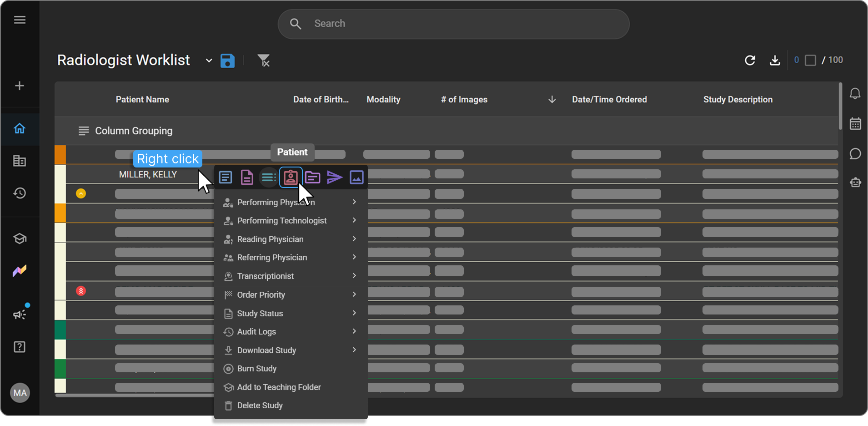Open the notifications bell
This screenshot has height=426, width=868.
(x=855, y=93)
